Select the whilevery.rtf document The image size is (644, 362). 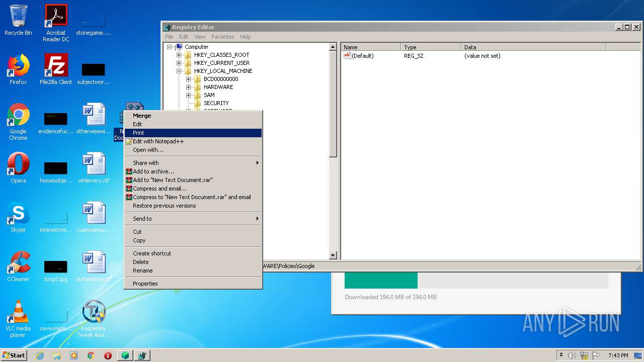point(93,168)
